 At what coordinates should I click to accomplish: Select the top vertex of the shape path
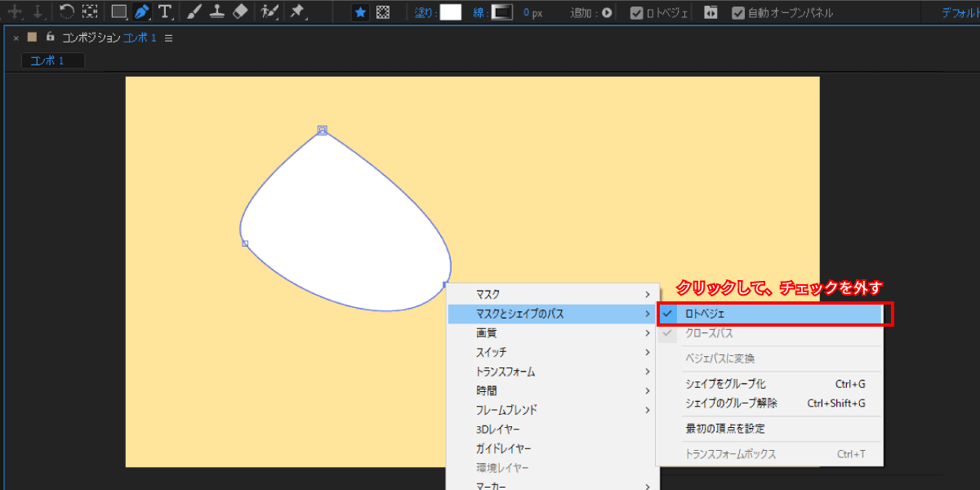pyautogui.click(x=323, y=130)
